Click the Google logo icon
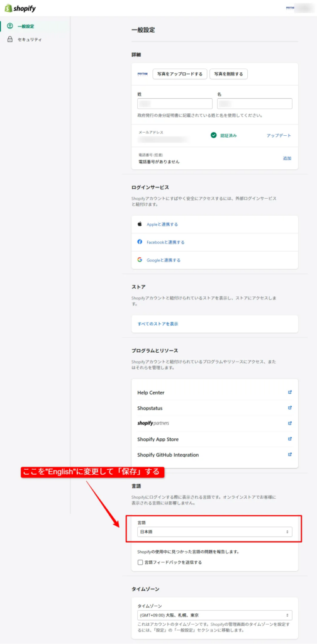Screen dimensions: 317x644 coord(140,260)
